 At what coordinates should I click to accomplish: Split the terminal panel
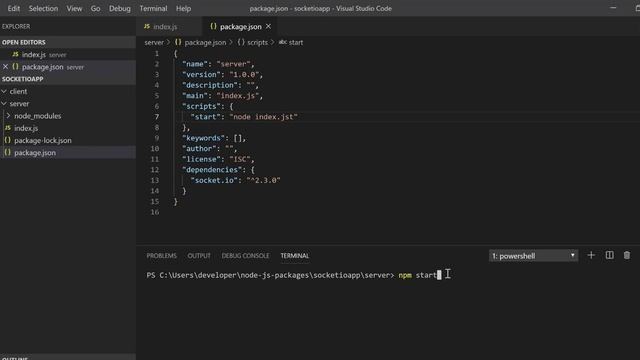click(609, 256)
